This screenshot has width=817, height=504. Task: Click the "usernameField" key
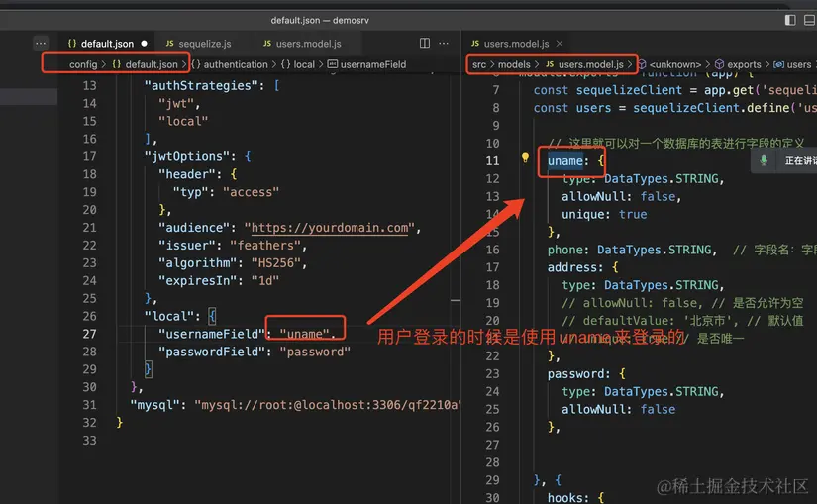tap(212, 334)
